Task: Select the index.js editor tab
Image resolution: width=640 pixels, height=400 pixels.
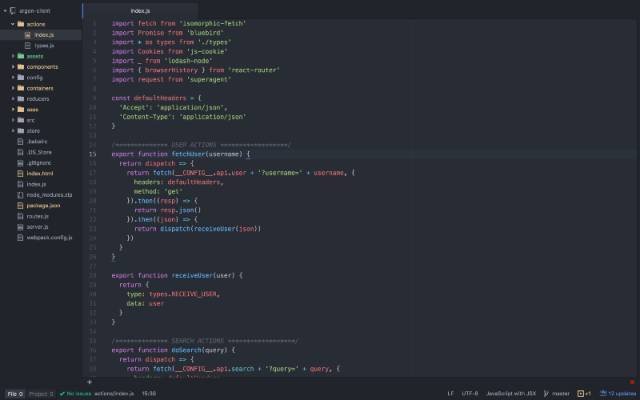Action: click(140, 11)
